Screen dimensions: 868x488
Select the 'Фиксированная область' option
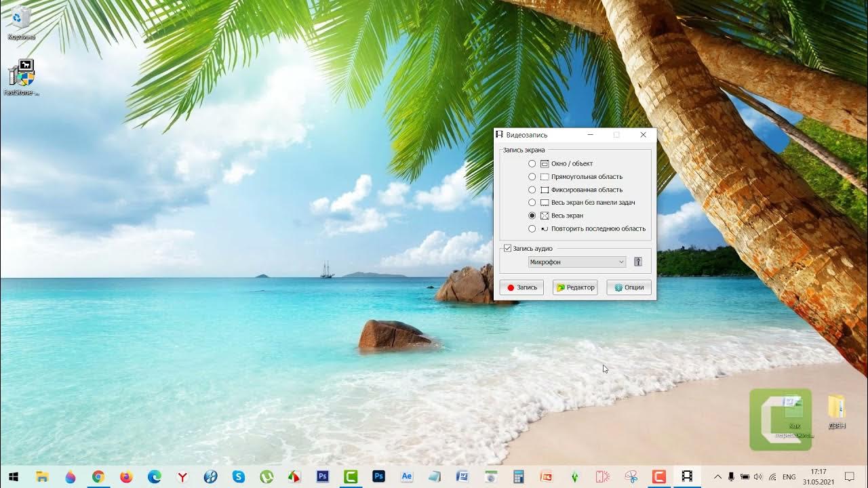tap(532, 190)
